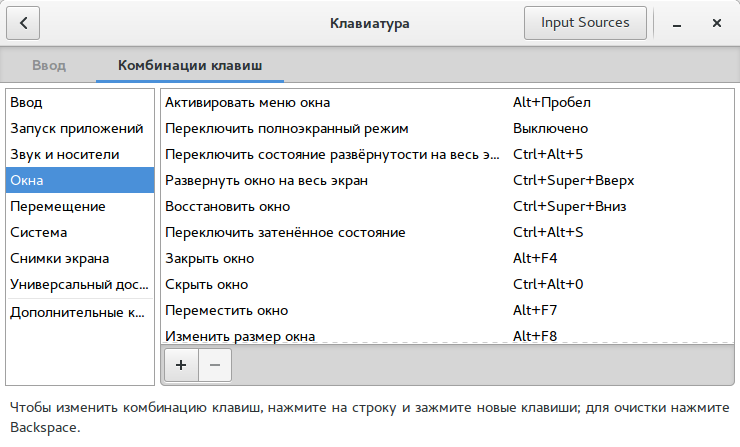
Task: Click the Alt+Пробел shortcut value
Action: 552,102
